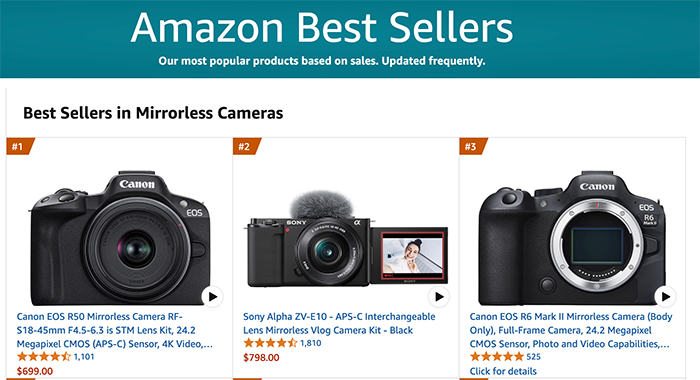Image resolution: width=700 pixels, height=380 pixels.
Task: Click the #1 rank badge
Action: point(21,146)
